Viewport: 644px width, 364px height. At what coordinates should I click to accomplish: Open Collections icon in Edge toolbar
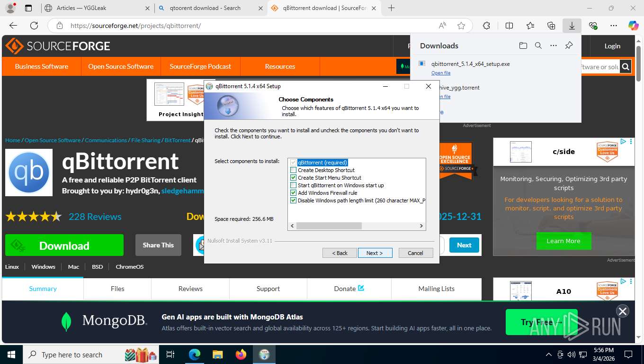tap(551, 26)
